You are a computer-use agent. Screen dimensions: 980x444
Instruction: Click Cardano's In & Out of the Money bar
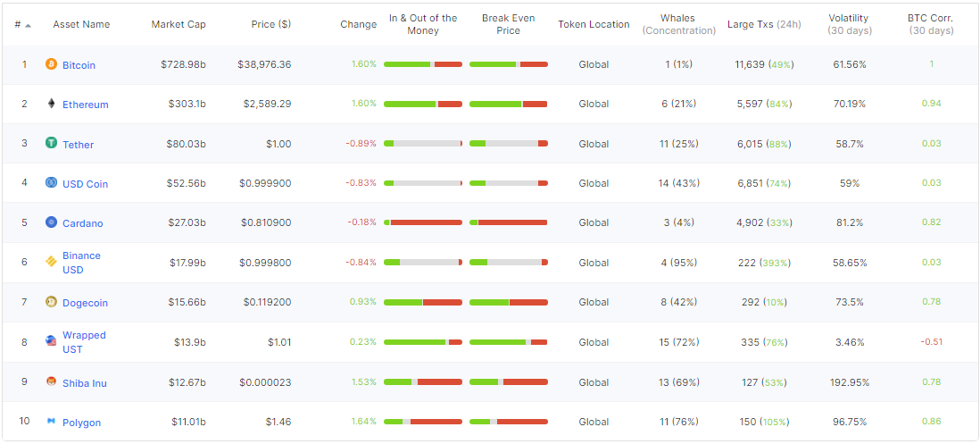click(x=423, y=222)
